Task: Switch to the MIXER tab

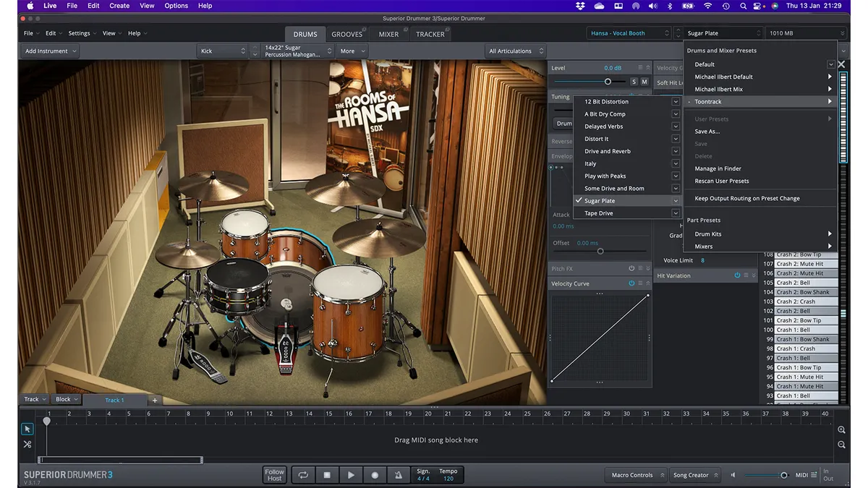Action: tap(388, 34)
